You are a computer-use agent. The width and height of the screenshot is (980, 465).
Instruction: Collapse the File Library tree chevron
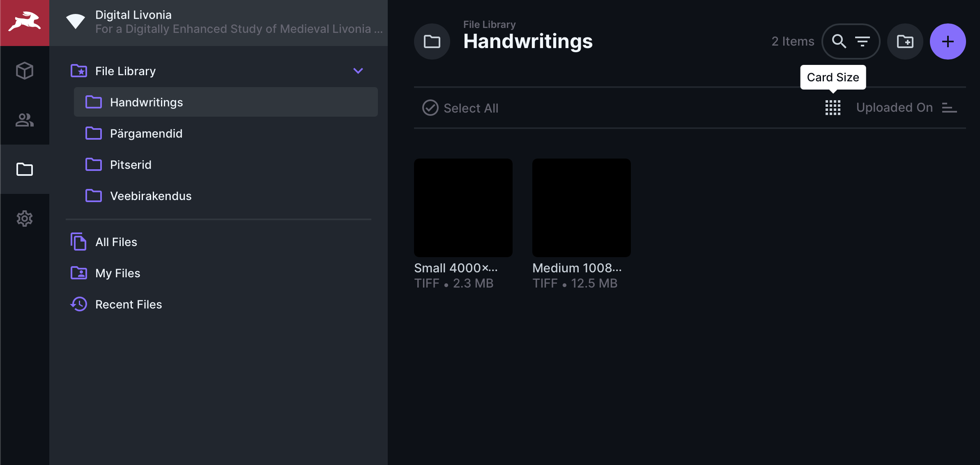pyautogui.click(x=357, y=71)
